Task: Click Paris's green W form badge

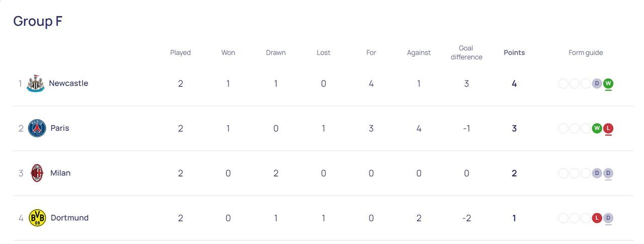Action: click(597, 128)
